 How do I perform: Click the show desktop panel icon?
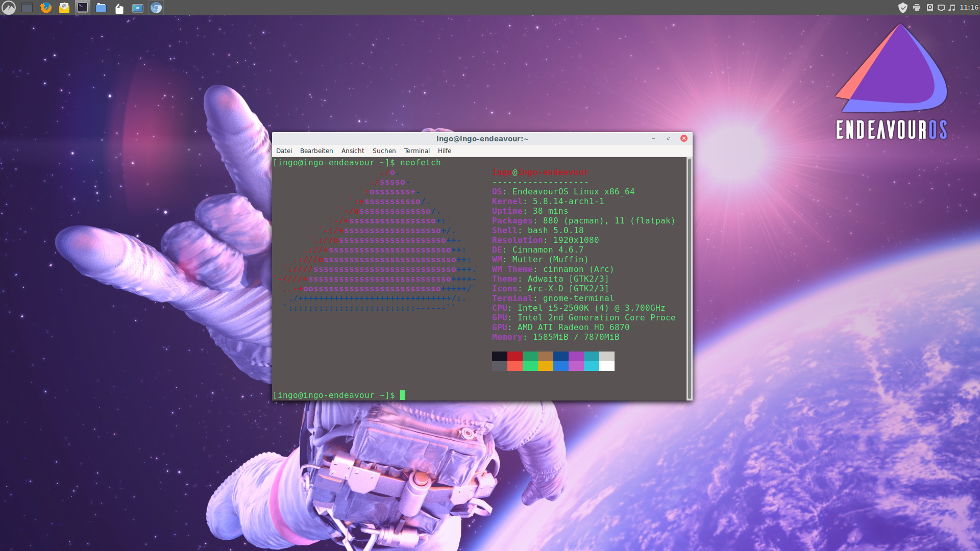pos(27,8)
